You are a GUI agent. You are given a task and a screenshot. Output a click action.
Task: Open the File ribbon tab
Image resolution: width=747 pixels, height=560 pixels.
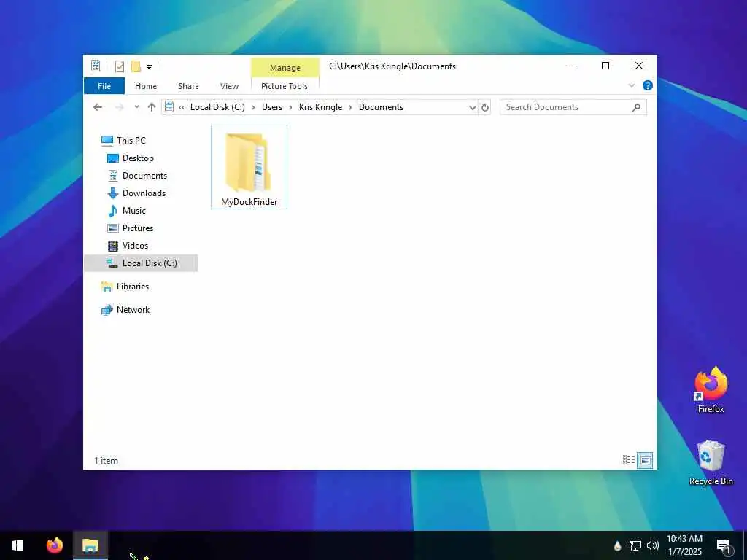[104, 86]
